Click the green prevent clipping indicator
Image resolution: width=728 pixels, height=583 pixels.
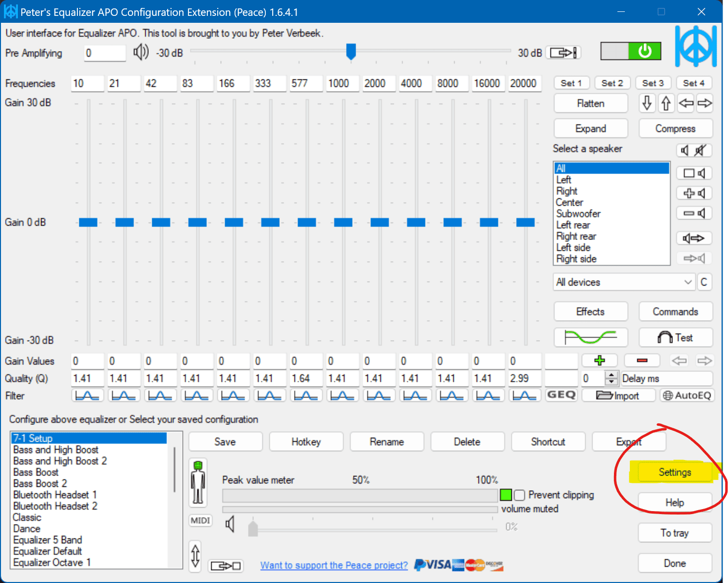pos(505,495)
